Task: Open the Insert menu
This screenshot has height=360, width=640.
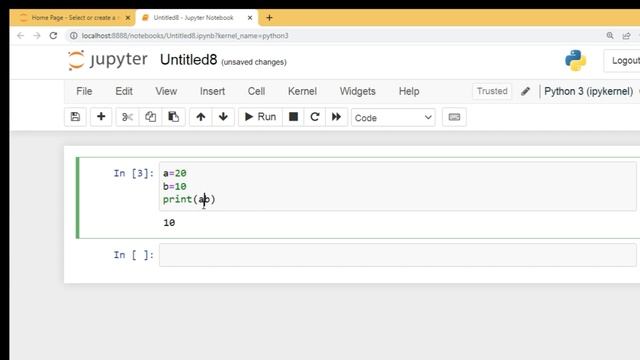Action: tap(212, 91)
